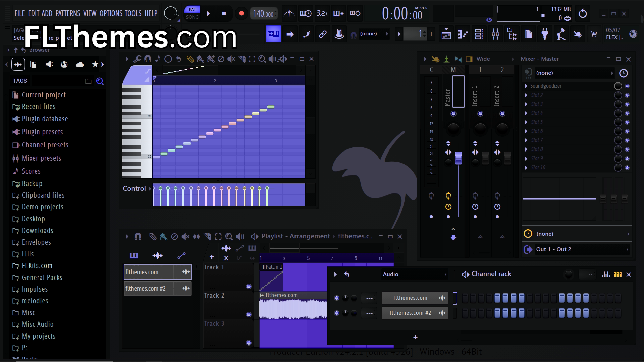
Task: Toggle the link/multilink controller icon
Action: coord(323,34)
